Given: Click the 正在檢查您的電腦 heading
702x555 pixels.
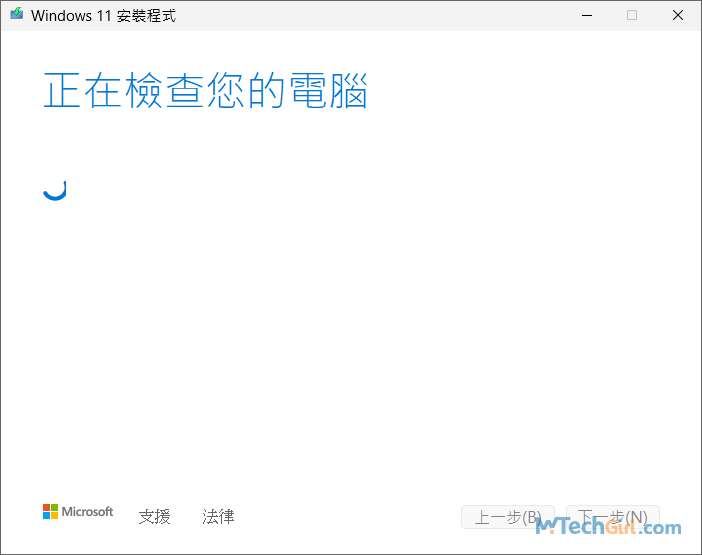Looking at the screenshot, I should pos(205,91).
